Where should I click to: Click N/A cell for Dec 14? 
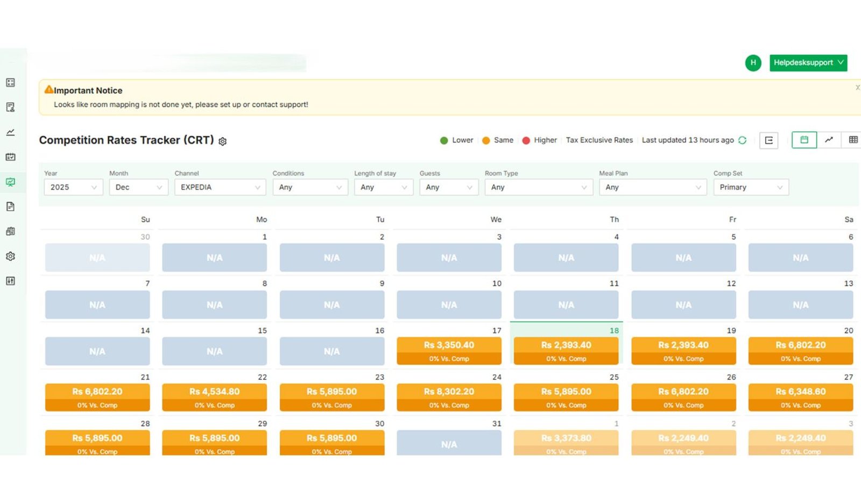click(x=97, y=351)
